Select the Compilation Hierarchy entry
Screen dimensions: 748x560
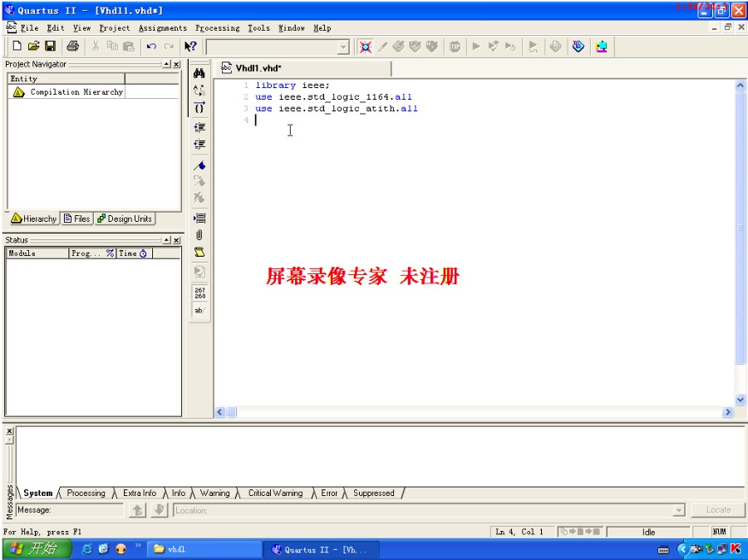[x=76, y=91]
